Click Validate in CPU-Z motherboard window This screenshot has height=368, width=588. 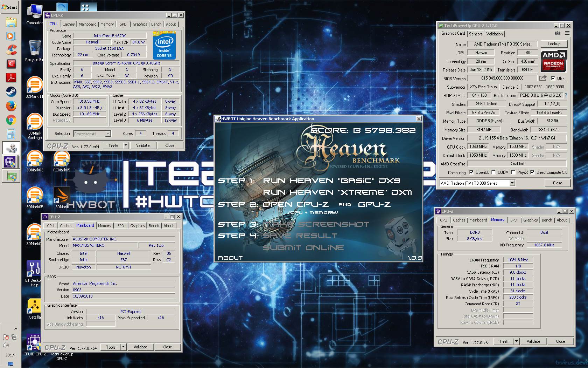coord(140,347)
